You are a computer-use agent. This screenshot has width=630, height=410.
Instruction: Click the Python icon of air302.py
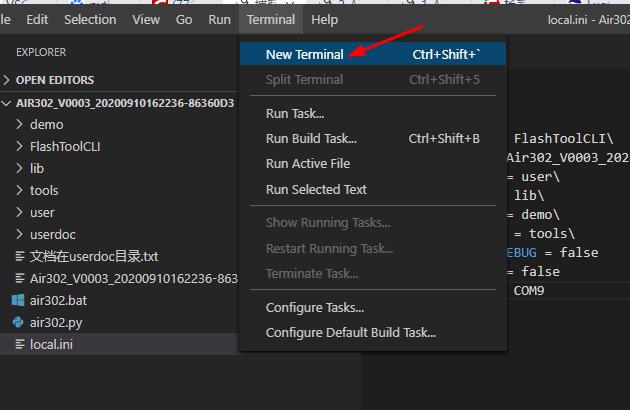pyautogui.click(x=18, y=322)
